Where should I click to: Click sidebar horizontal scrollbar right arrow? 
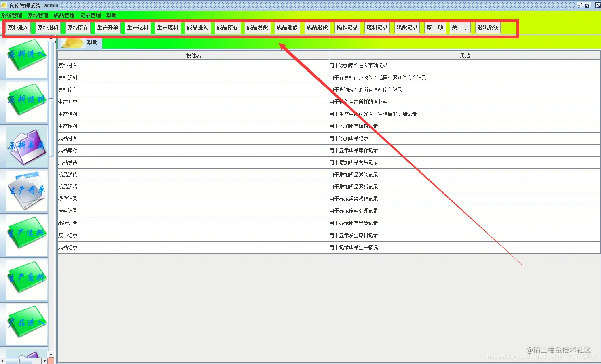tap(45, 361)
